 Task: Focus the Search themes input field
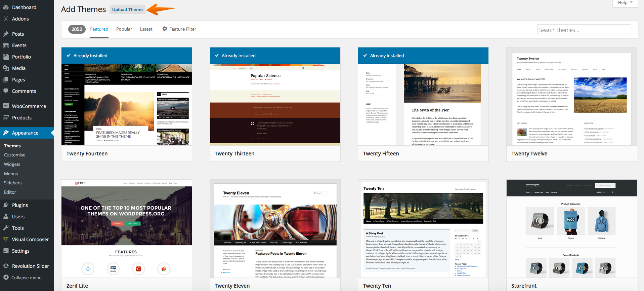pos(584,30)
